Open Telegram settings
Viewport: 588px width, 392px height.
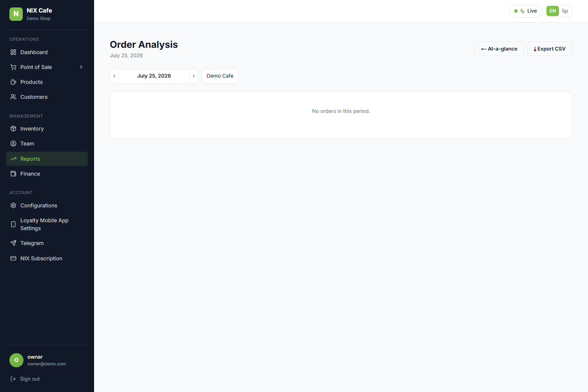(x=47, y=243)
